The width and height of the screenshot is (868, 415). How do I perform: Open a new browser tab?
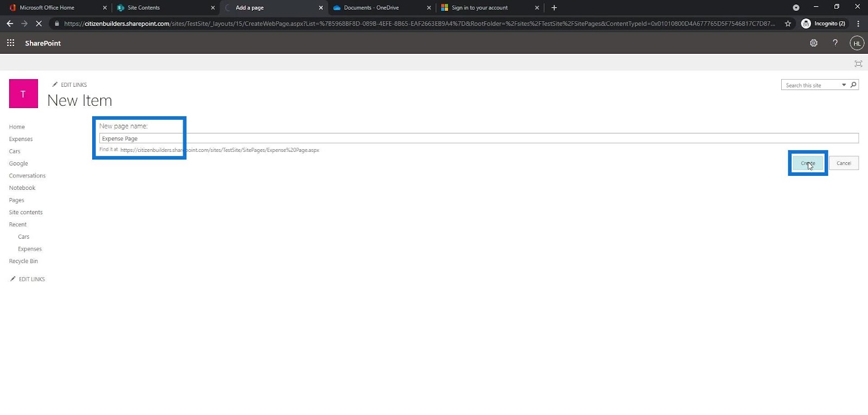click(554, 8)
